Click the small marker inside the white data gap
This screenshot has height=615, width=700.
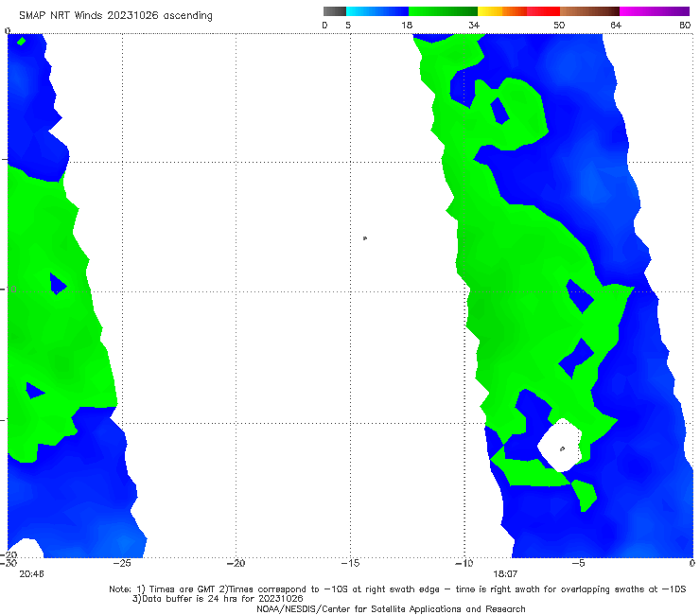tap(562, 448)
